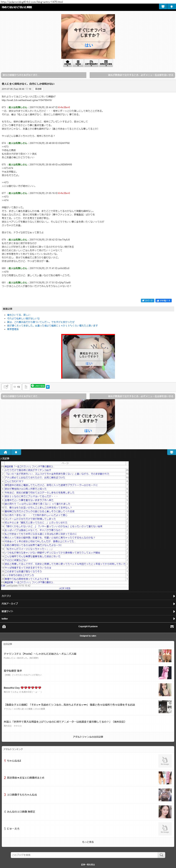Click the 価値観 category tag
This screenshot has height=868, width=176.
pyautogui.click(x=38, y=89)
